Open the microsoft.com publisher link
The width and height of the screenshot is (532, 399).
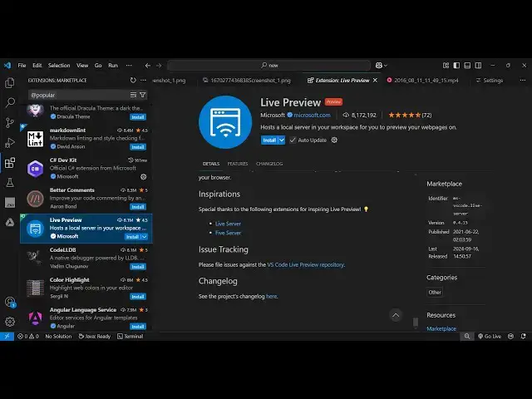pyautogui.click(x=313, y=115)
